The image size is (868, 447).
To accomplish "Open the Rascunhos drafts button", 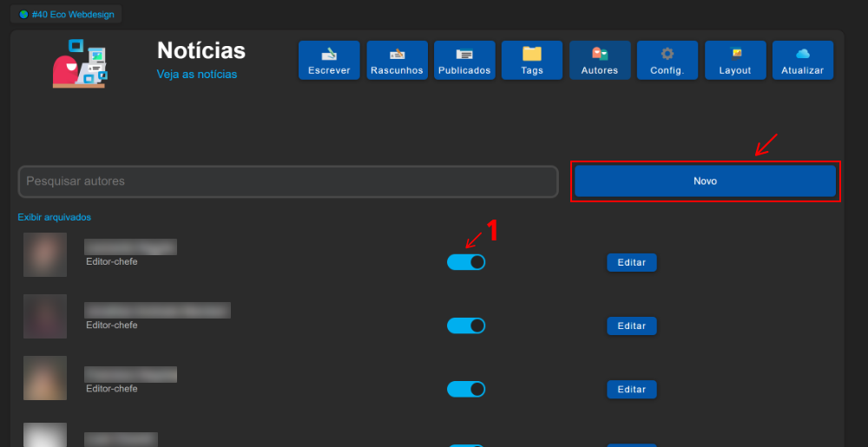I will click(397, 60).
